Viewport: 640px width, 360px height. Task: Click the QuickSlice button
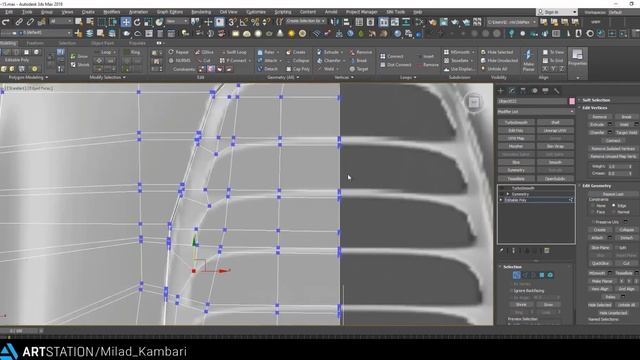click(x=600, y=264)
